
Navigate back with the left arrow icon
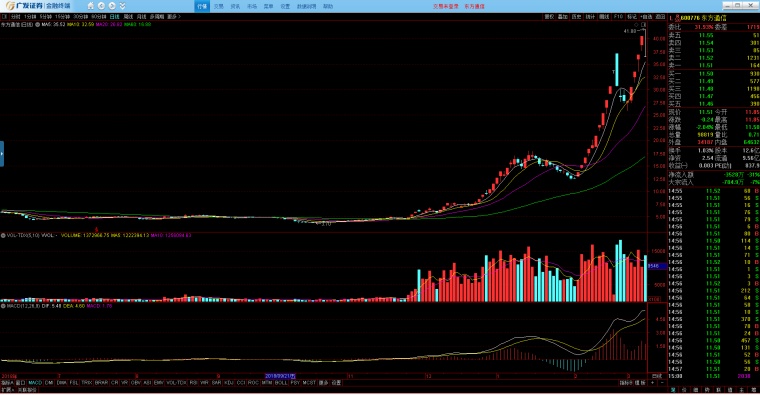click(x=101, y=6)
